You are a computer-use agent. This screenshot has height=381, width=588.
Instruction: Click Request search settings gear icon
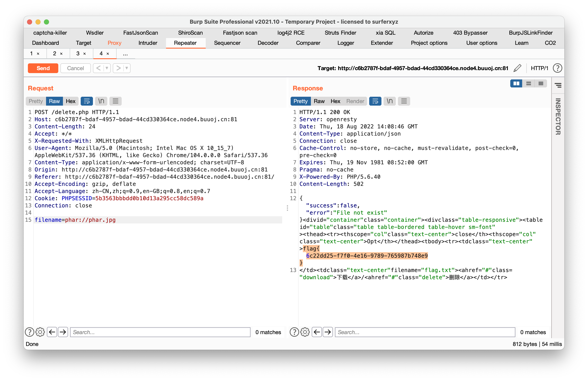point(40,332)
